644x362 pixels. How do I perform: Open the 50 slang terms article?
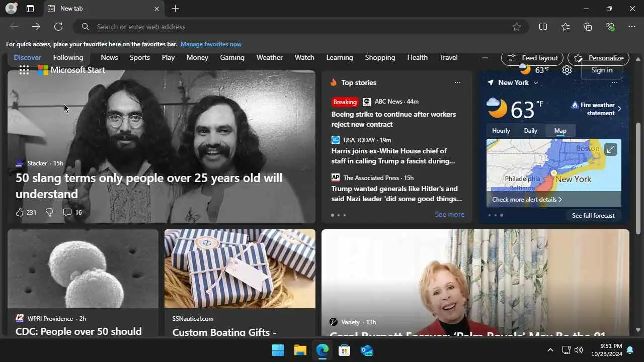click(149, 186)
